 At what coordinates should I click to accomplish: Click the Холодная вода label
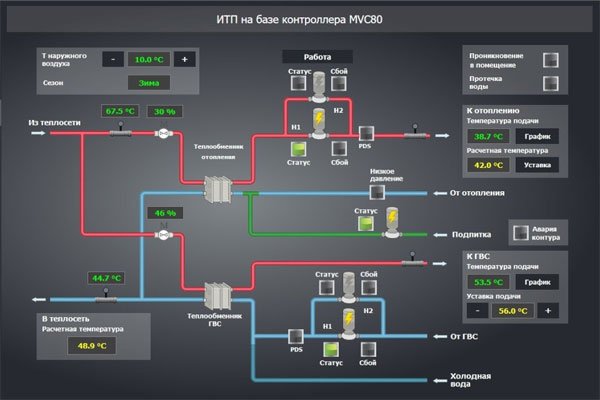pos(470,380)
